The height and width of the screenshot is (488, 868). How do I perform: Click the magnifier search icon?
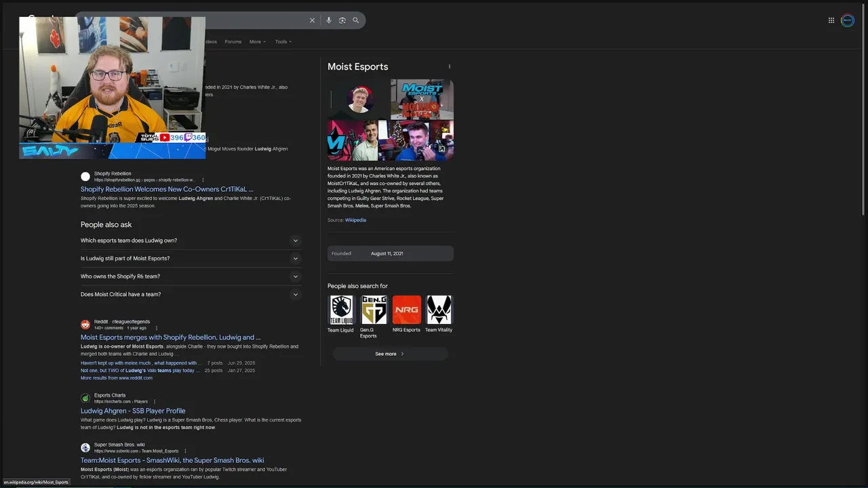click(x=355, y=20)
